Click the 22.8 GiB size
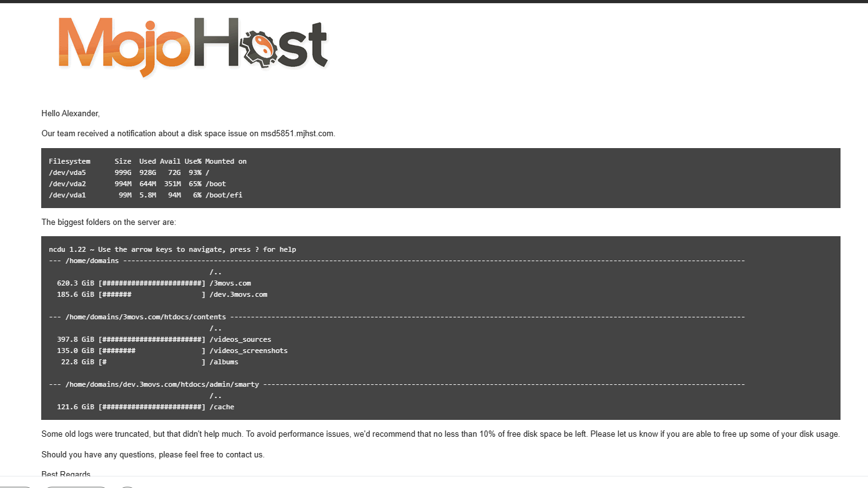868x488 pixels. click(77, 362)
